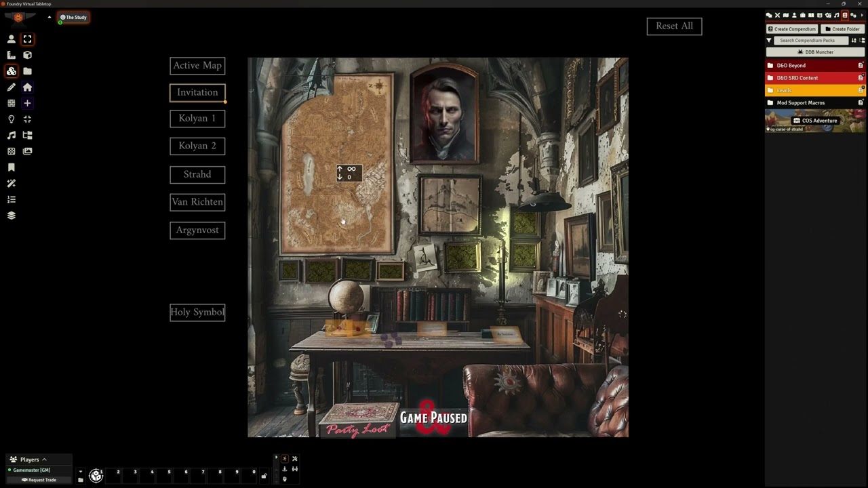Expand the D&D Beyond folder
The height and width of the screenshot is (488, 868).
click(x=815, y=66)
